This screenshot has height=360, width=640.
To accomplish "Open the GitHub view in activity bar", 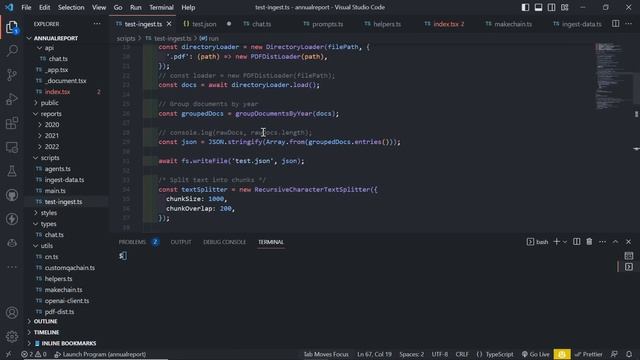I will pyautogui.click(x=12, y=195).
